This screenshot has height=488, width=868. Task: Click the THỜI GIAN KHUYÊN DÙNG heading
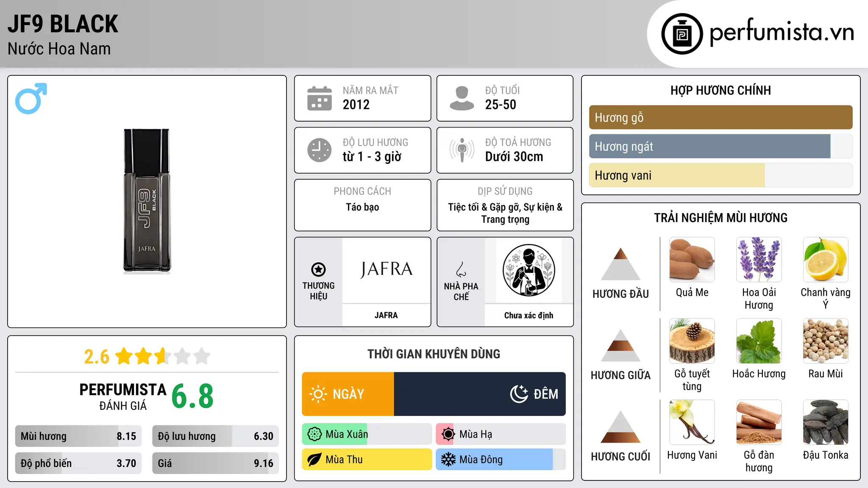(434, 354)
